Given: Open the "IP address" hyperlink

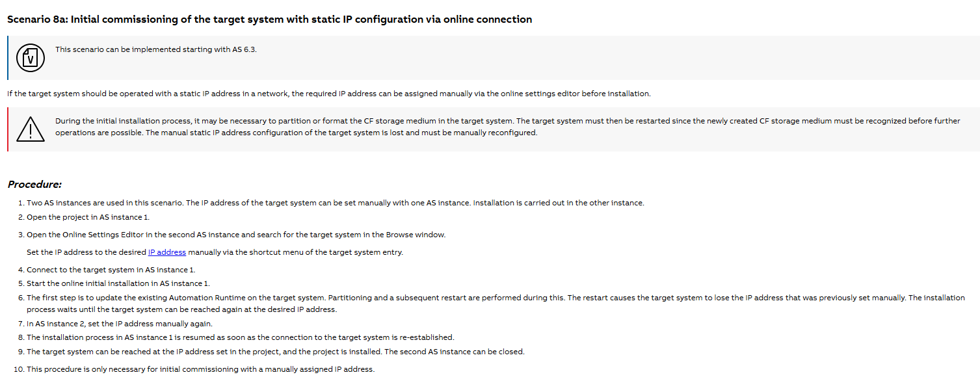Looking at the screenshot, I should [x=167, y=252].
